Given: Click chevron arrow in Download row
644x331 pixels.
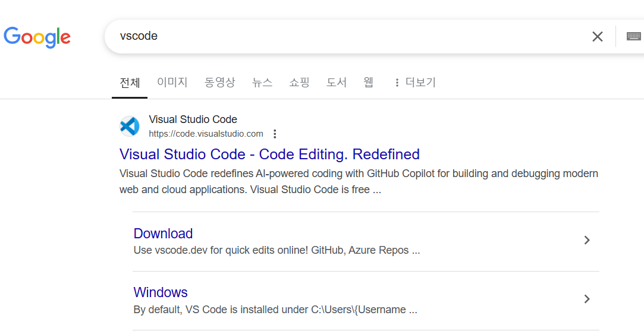Looking at the screenshot, I should pos(587,240).
